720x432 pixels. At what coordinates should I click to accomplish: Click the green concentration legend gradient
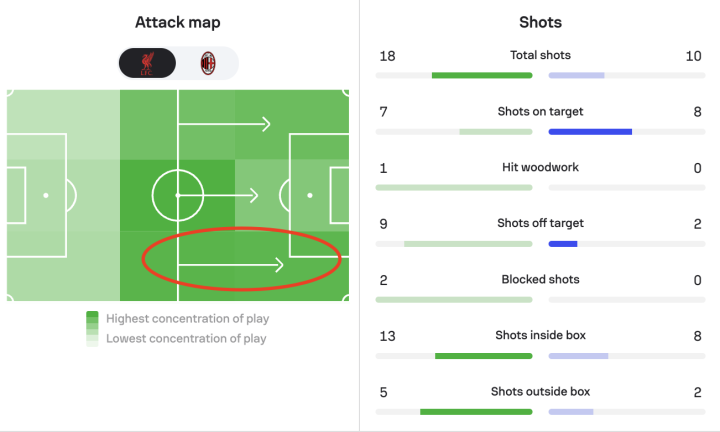pos(92,329)
